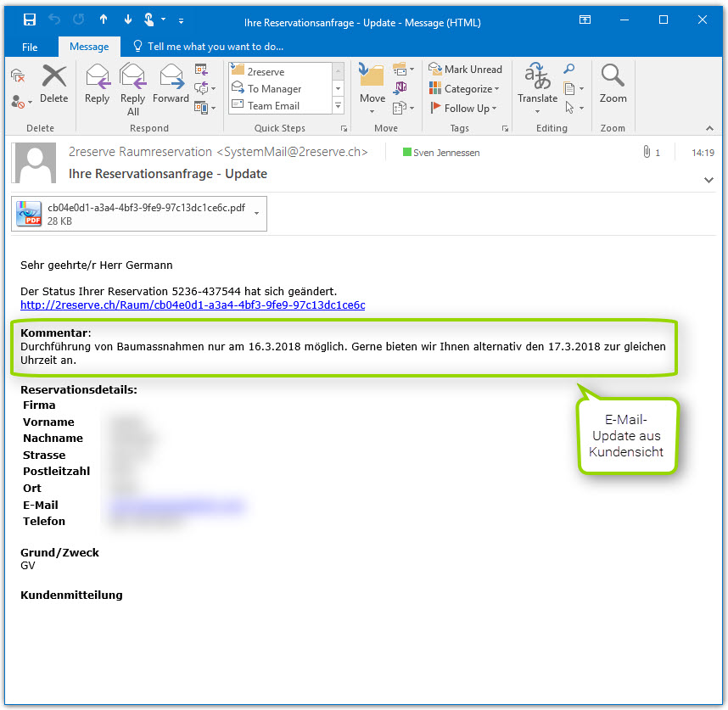The image size is (728, 710).
Task: Open the 2reserve.ch reservation link
Action: (x=193, y=305)
